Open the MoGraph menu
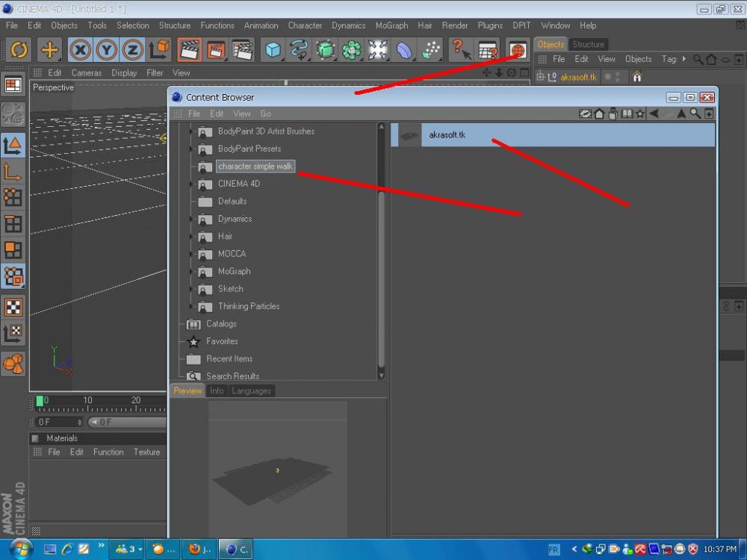The image size is (747, 560). click(x=391, y=25)
